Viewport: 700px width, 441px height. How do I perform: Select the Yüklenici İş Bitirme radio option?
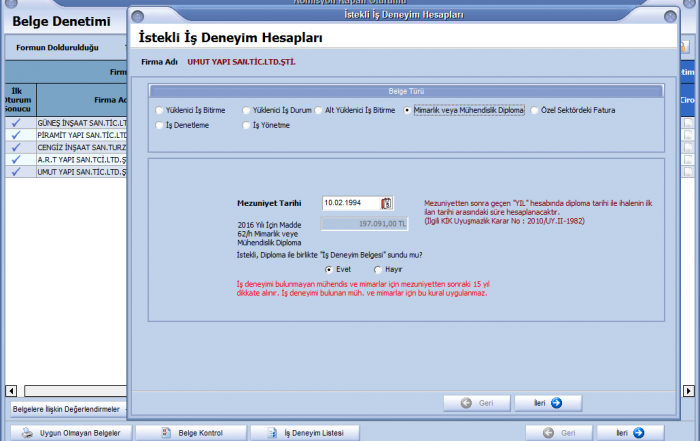click(x=159, y=111)
